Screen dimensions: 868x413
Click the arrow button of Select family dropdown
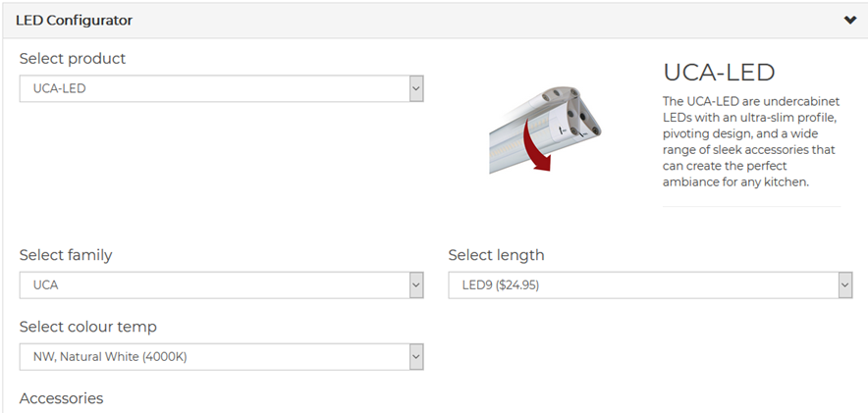pyautogui.click(x=416, y=285)
